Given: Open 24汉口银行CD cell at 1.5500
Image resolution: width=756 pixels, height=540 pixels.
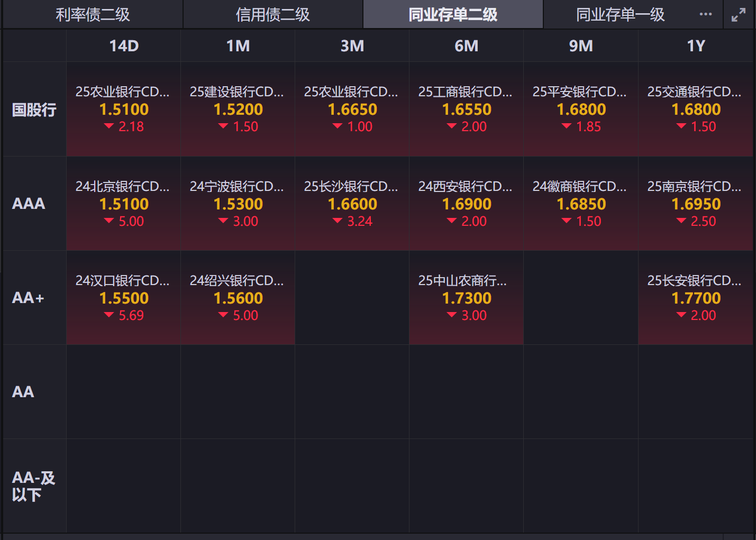Looking at the screenshot, I should (124, 298).
